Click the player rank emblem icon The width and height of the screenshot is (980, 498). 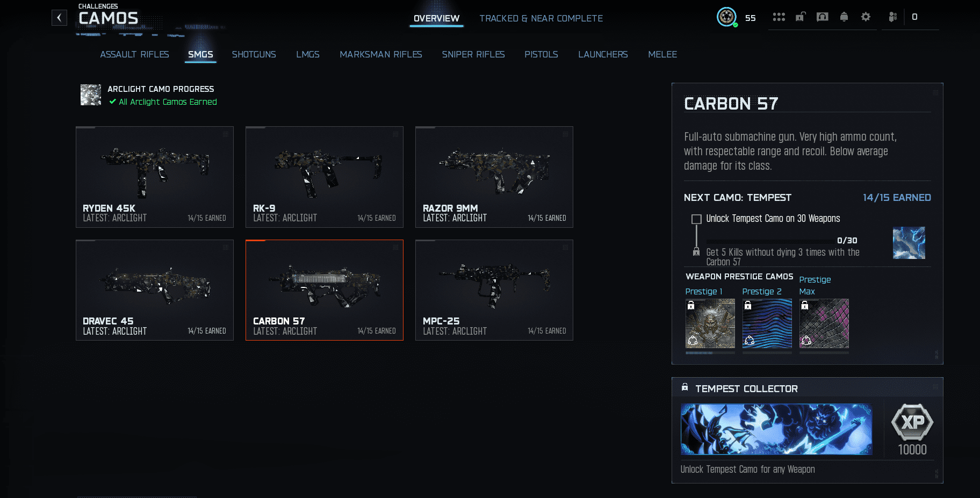[726, 17]
